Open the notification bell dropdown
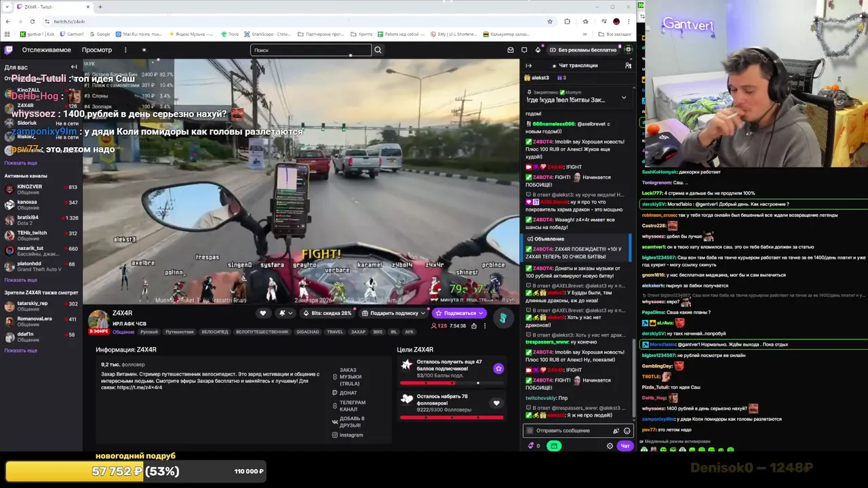This screenshot has height=488, width=868. [285, 313]
